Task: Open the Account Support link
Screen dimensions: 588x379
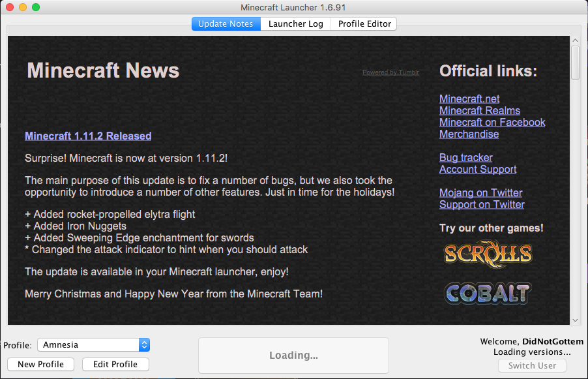Action: pos(478,169)
